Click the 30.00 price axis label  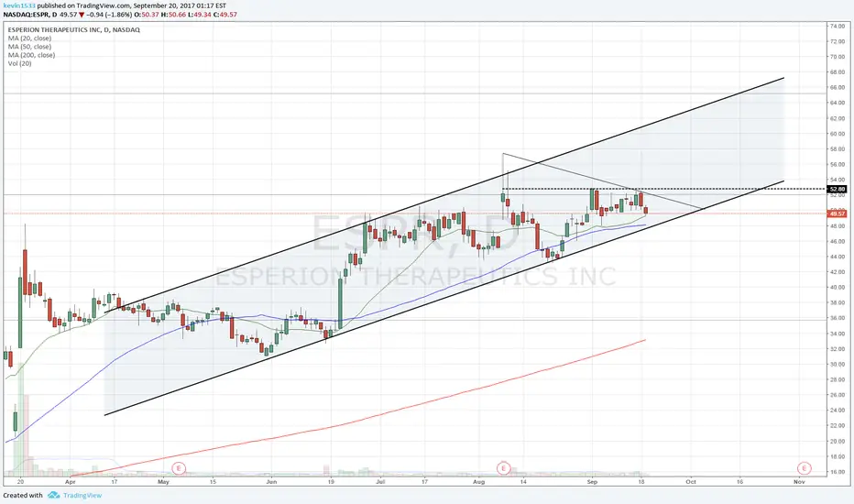[838, 365]
